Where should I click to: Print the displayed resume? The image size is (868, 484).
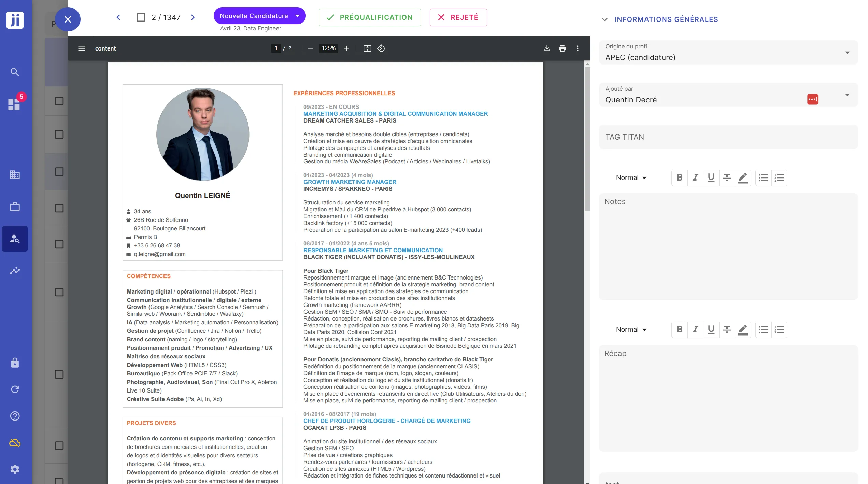coord(563,48)
